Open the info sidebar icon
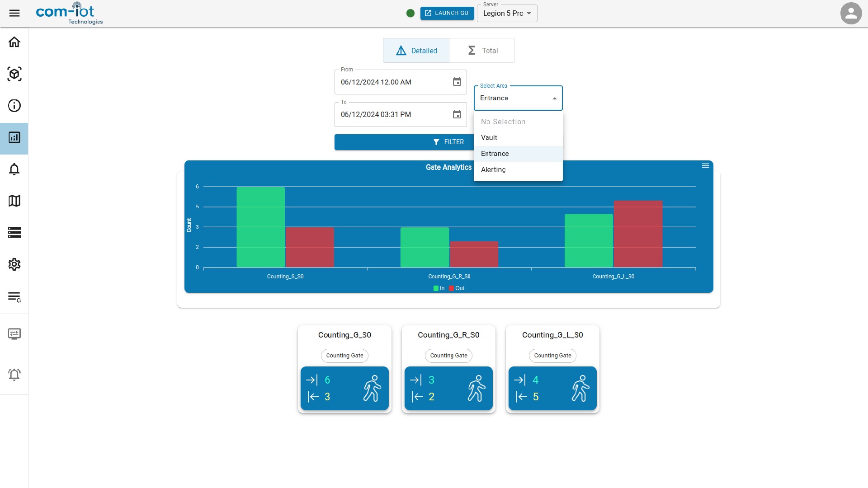This screenshot has height=488, width=868. point(14,106)
